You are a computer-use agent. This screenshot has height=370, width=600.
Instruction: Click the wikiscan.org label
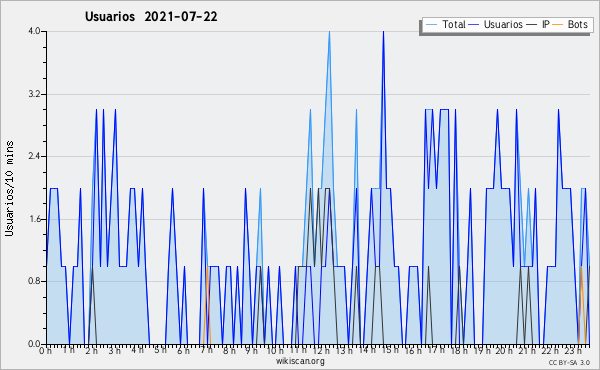pyautogui.click(x=300, y=361)
